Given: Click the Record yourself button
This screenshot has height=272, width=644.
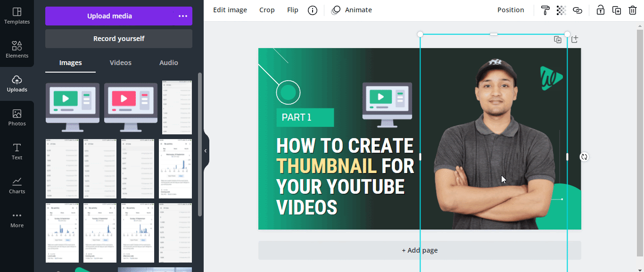Looking at the screenshot, I should pyautogui.click(x=119, y=39).
